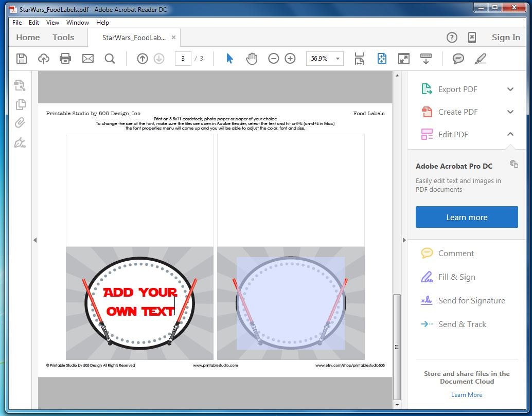Click the page number input field

tap(183, 59)
